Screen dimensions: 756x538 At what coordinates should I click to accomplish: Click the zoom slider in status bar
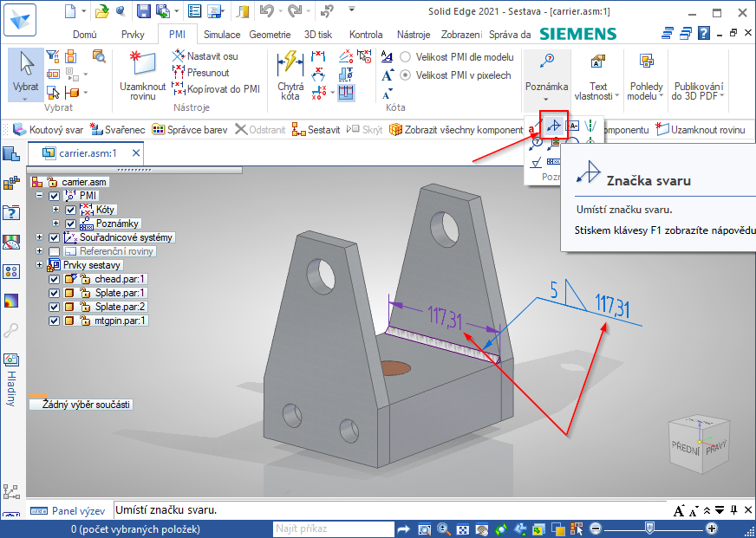650,528
